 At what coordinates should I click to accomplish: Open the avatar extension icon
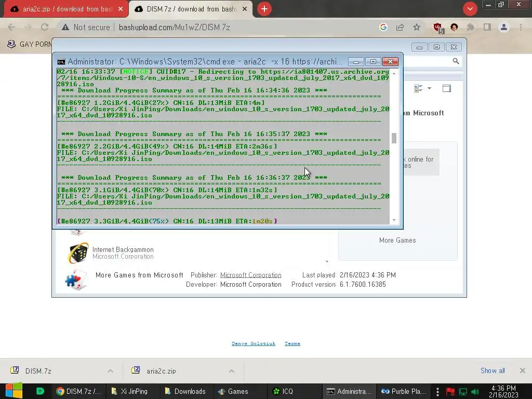[x=454, y=27]
